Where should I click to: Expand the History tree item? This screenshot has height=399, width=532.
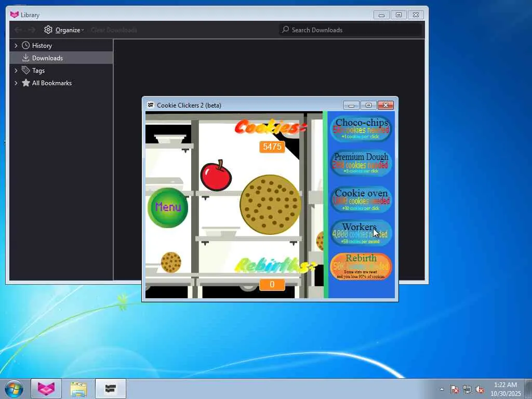point(16,46)
